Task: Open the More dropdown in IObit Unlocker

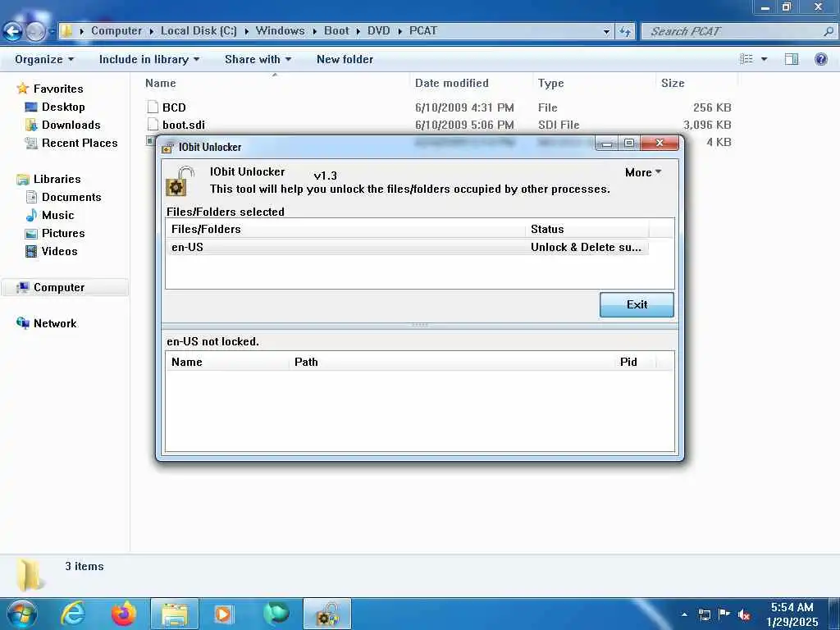Action: [x=643, y=172]
